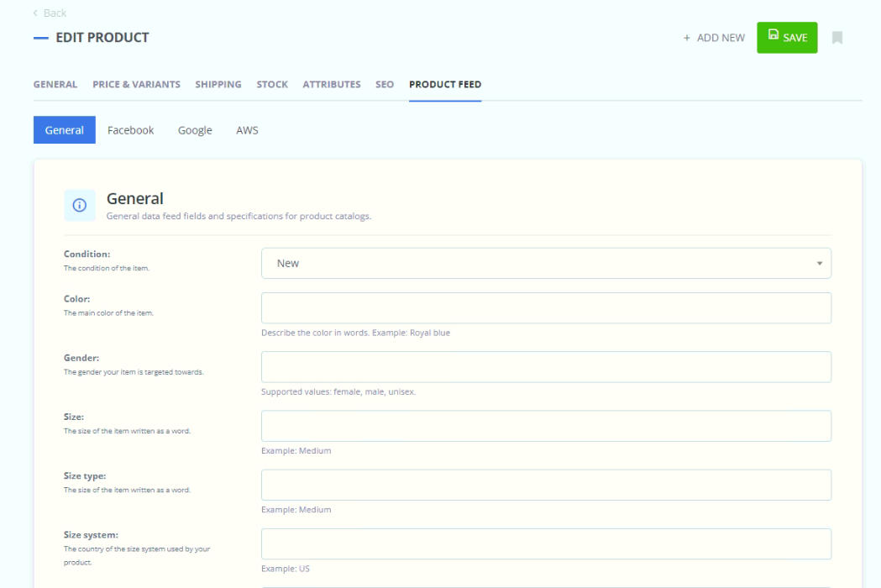Viewport: 881px width, 588px height.
Task: Switch to the Facebook feed sub-tab
Action: click(x=130, y=130)
